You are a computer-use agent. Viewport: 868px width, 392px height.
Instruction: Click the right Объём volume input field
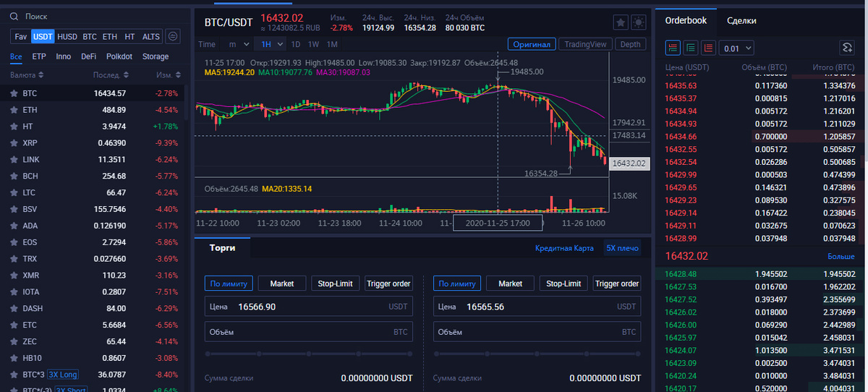(537, 332)
